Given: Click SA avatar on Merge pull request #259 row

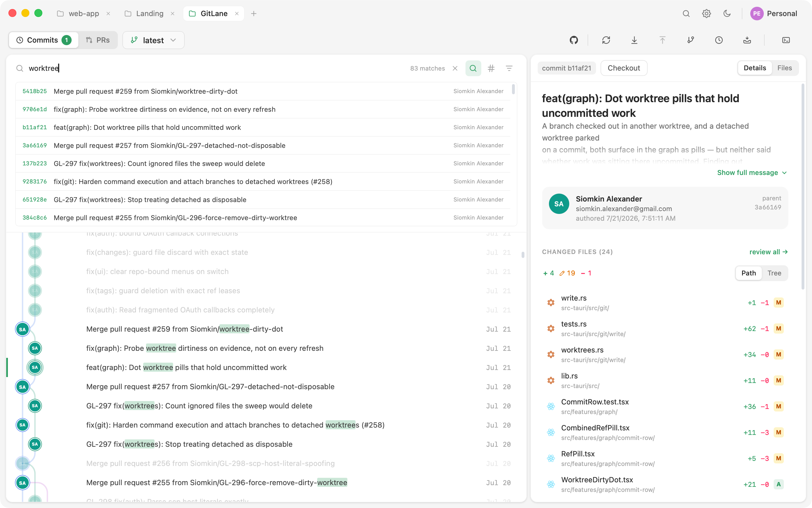Looking at the screenshot, I should [x=23, y=329].
